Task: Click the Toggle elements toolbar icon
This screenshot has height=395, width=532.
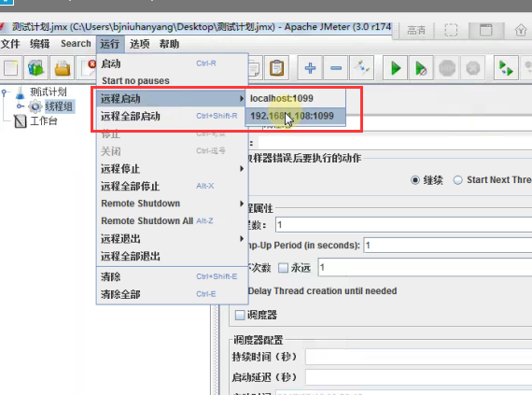Action: pyautogui.click(x=362, y=68)
